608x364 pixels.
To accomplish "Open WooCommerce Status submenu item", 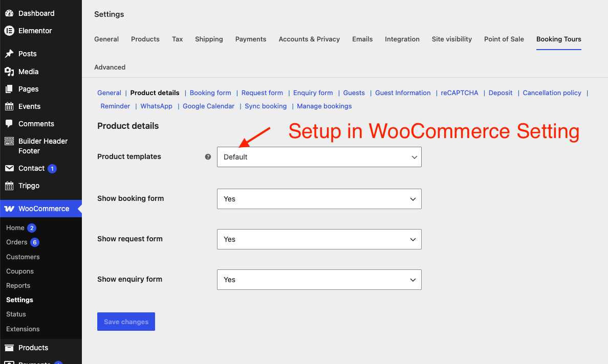I will (x=16, y=314).
